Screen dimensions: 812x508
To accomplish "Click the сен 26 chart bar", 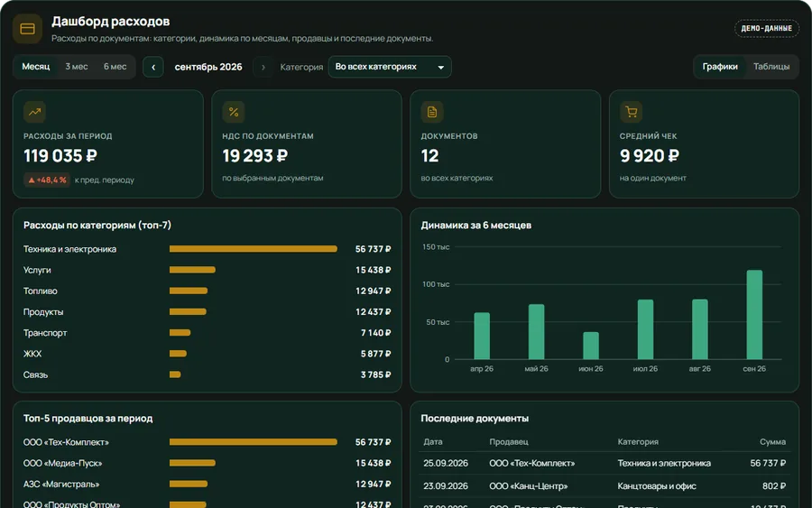I will [754, 315].
